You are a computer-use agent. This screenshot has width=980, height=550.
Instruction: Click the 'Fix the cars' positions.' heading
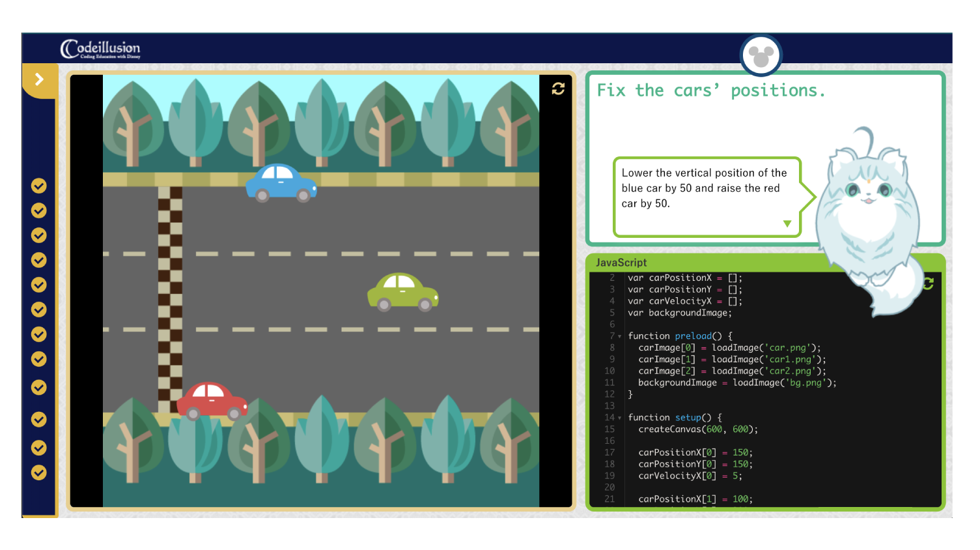coord(711,91)
